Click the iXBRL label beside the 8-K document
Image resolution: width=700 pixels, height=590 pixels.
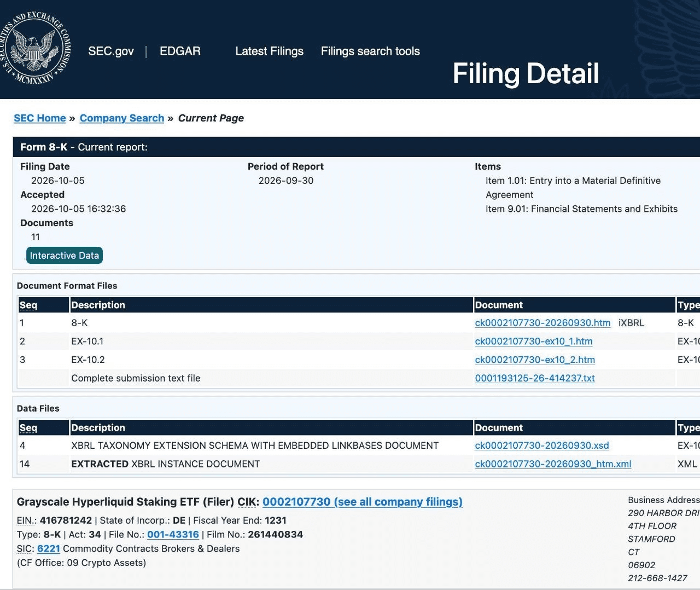coord(631,323)
